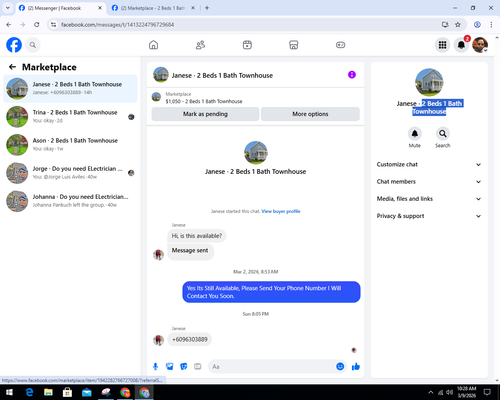The image size is (500, 400).
Task: Open File Explorer from the taskbar
Action: pos(48,392)
